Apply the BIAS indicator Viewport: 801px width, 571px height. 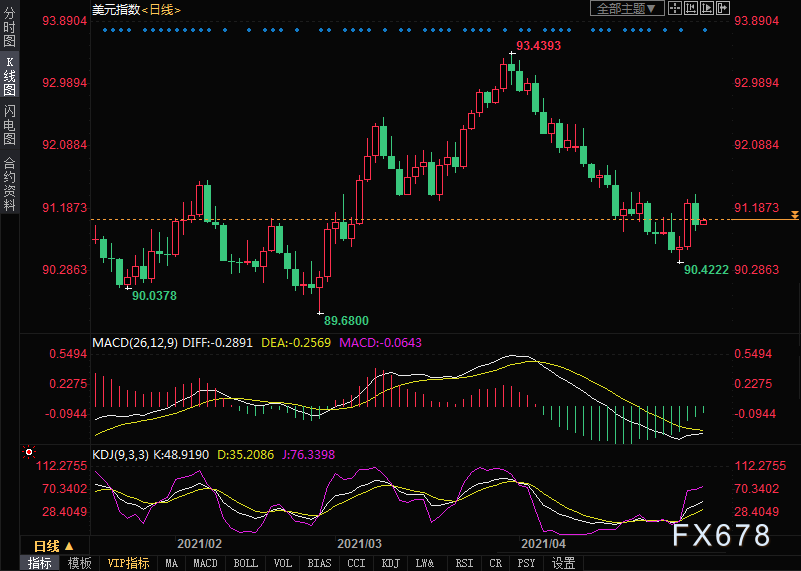[x=320, y=563]
